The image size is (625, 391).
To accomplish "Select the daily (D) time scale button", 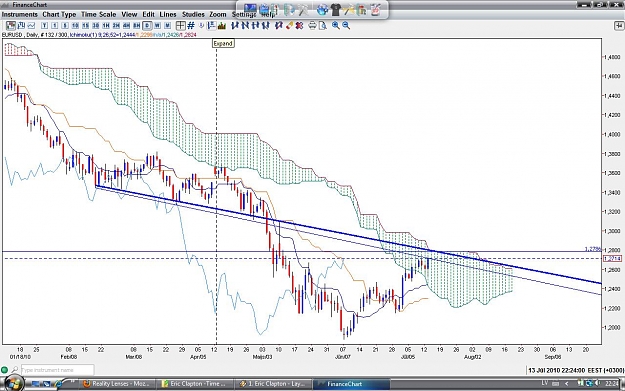I will [x=147, y=26].
